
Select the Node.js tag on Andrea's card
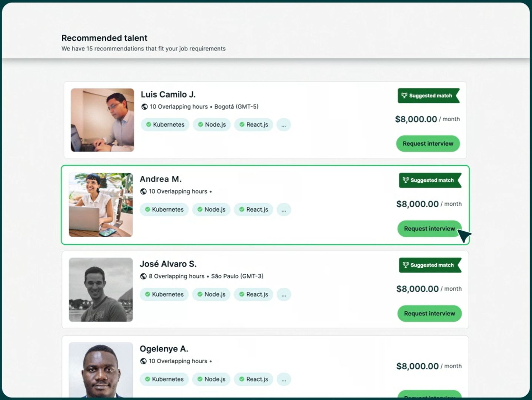[211, 209]
